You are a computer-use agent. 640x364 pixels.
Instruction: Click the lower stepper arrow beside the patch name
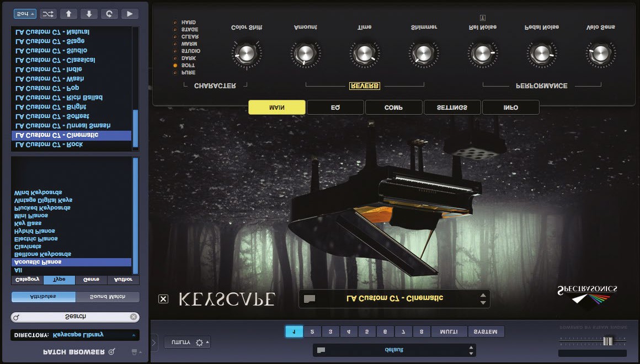coord(483,303)
